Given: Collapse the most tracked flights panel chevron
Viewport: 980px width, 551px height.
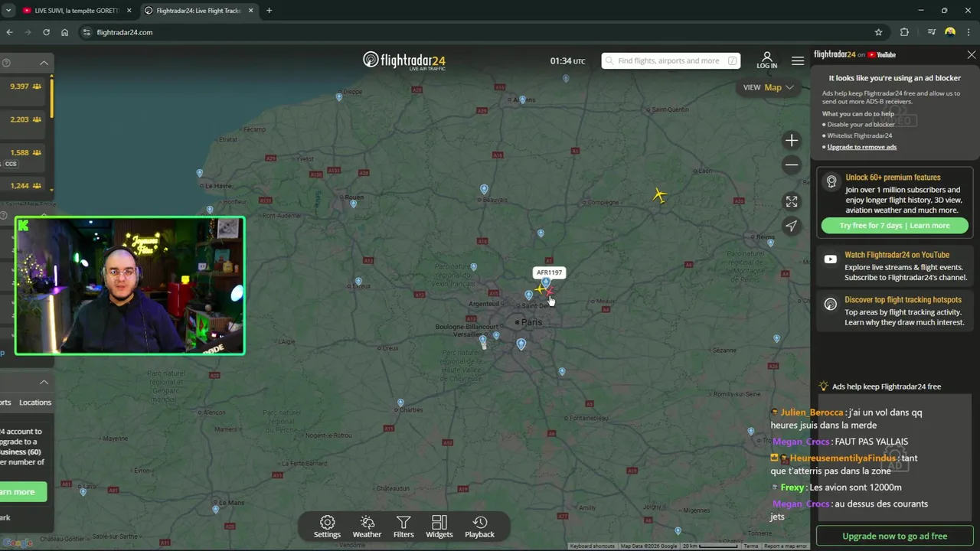Looking at the screenshot, I should (44, 63).
